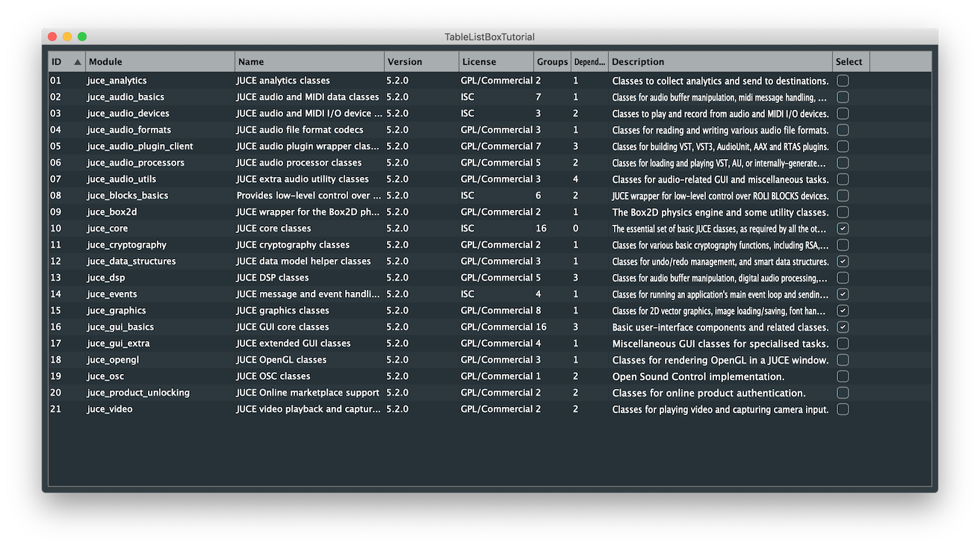Click the Version column header
Image resolution: width=980 pixels, height=548 pixels.
pyautogui.click(x=421, y=62)
